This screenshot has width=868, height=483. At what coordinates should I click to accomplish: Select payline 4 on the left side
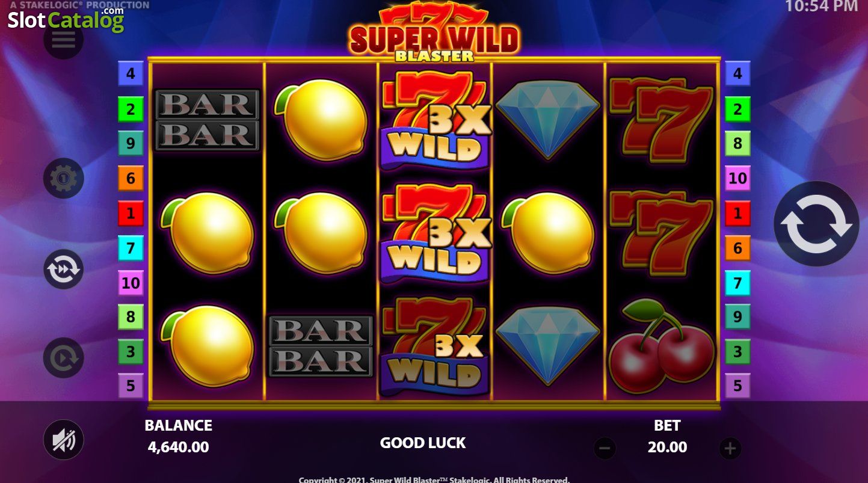point(131,75)
